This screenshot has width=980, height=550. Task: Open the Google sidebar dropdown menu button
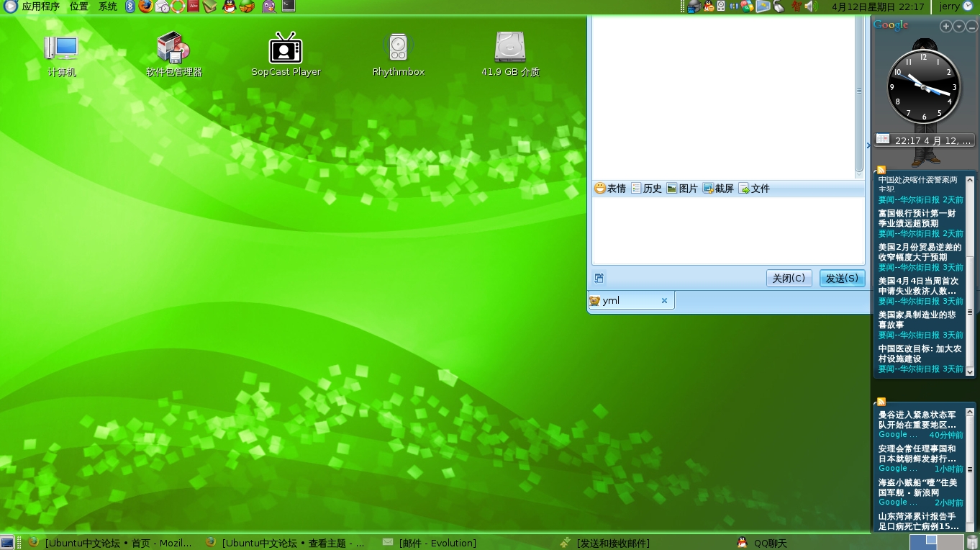click(x=959, y=27)
